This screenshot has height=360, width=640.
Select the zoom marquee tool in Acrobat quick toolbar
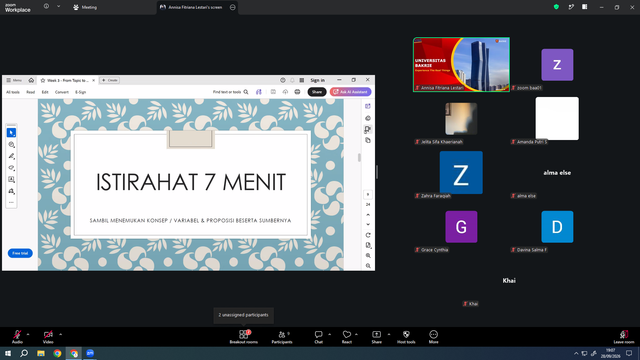(x=11, y=144)
